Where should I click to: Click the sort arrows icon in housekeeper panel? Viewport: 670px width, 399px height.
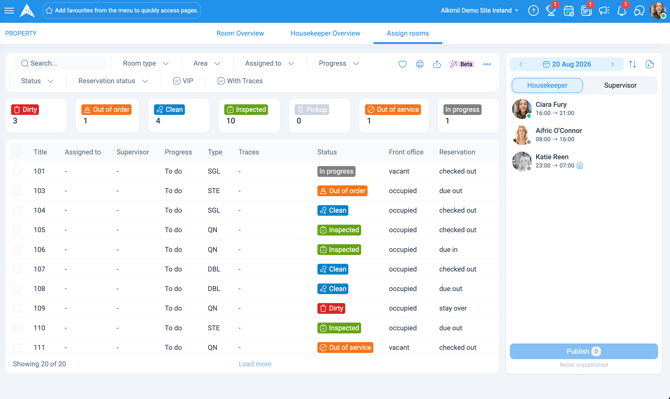[632, 65]
